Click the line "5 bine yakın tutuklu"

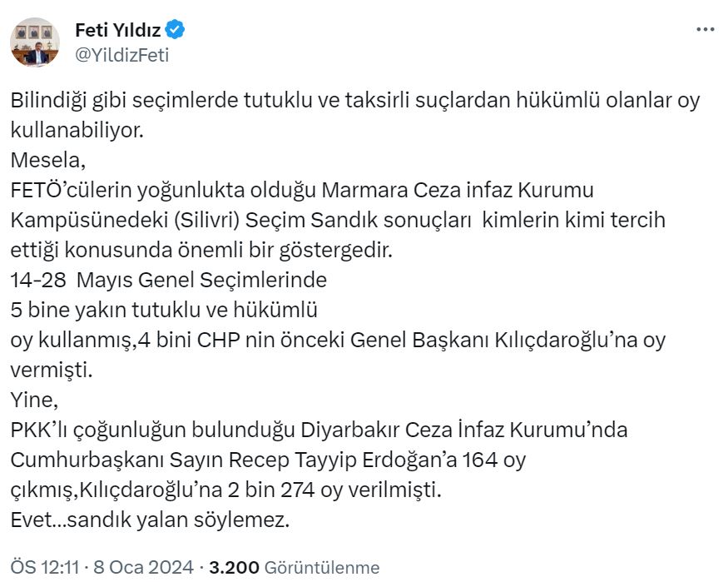pyautogui.click(x=165, y=309)
